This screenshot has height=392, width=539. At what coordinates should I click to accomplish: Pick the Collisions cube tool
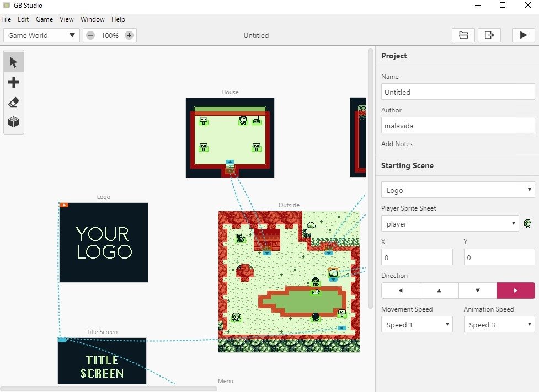coord(13,122)
